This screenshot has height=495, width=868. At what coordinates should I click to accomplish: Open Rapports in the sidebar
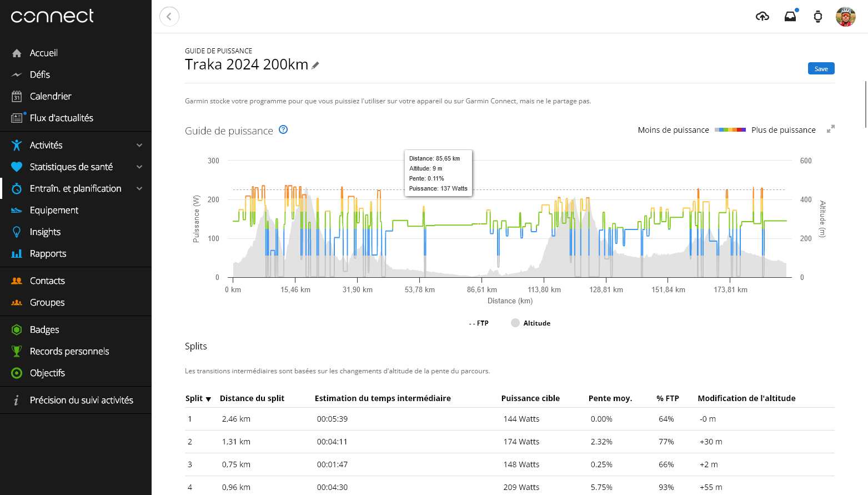pos(48,253)
